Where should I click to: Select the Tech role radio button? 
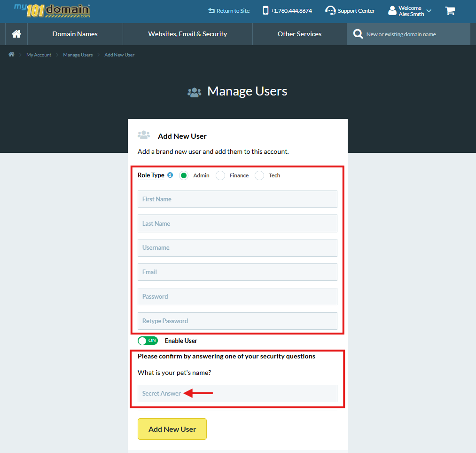pos(259,175)
